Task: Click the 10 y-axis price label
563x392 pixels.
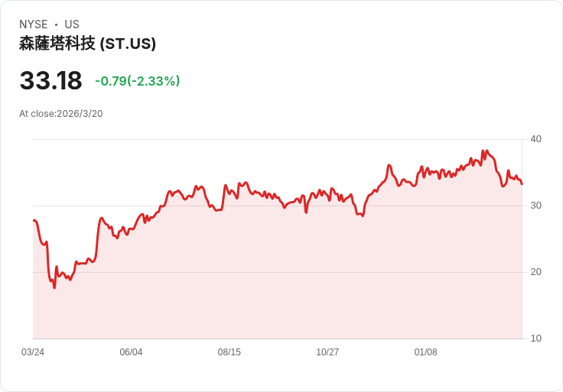Action: (535, 339)
